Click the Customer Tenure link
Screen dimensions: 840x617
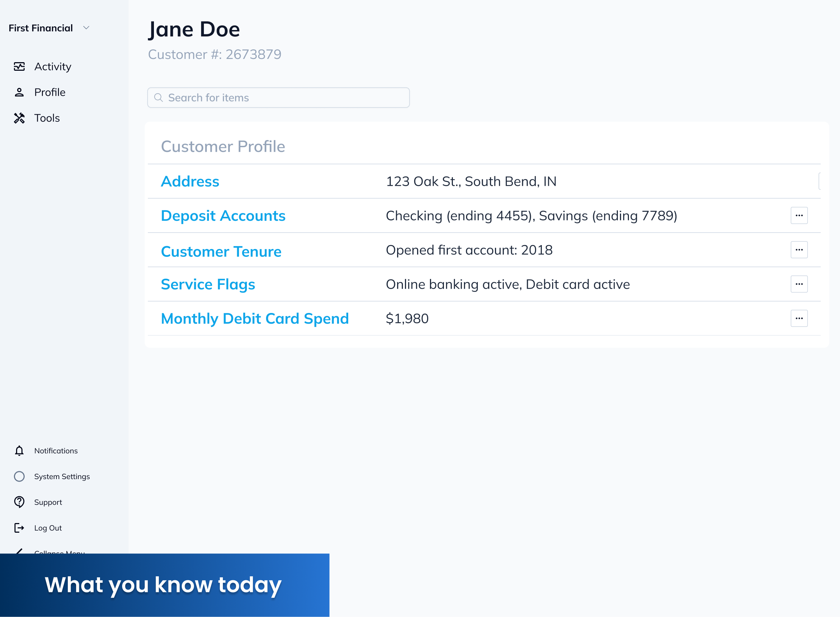[221, 252]
